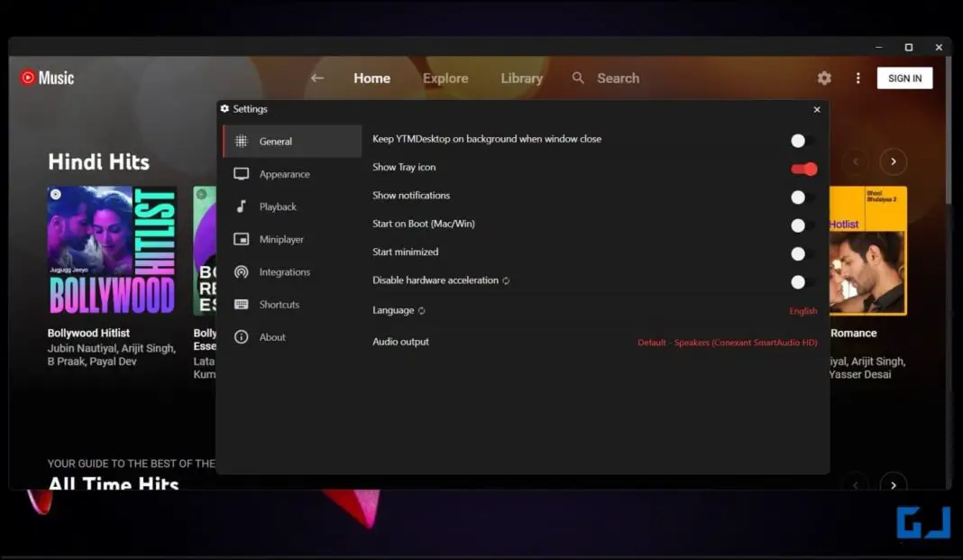Open the Bollywood Hitlist playlist thumbnail
Viewport: 963px width, 560px height.
(111, 250)
